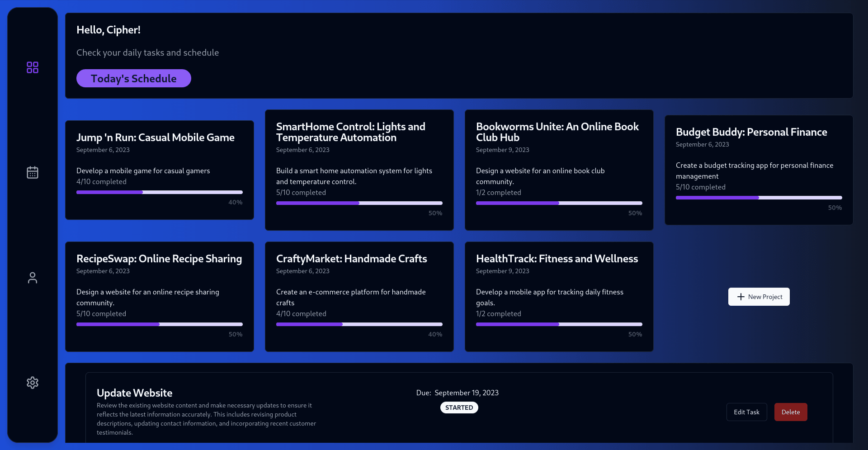Click the 50% label on Bookworms Unite card

[x=635, y=213]
